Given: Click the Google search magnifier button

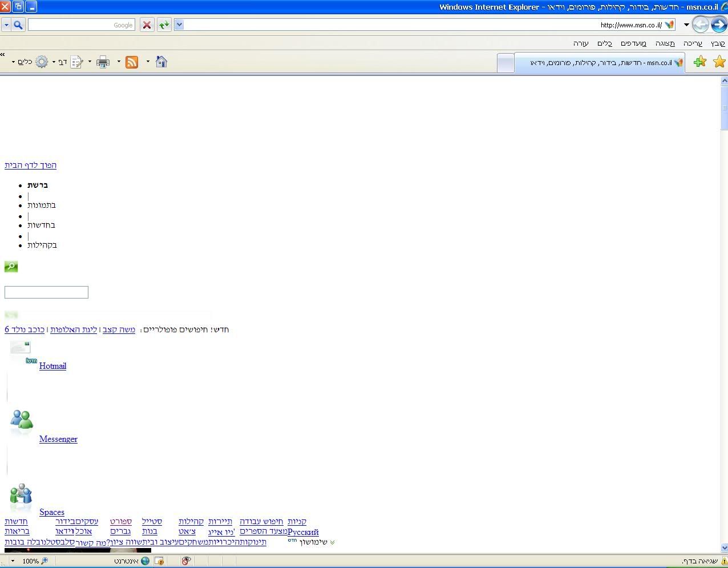Looking at the screenshot, I should click(18, 25).
